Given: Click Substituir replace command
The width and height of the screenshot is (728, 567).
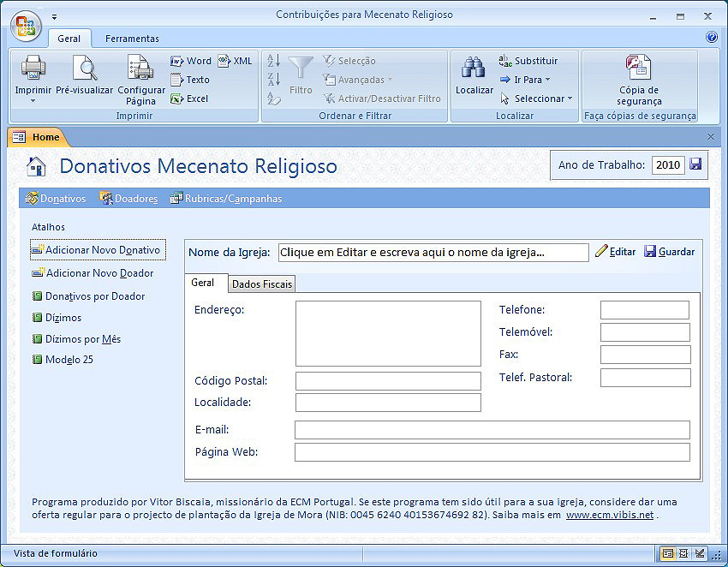Looking at the screenshot, I should click(528, 61).
